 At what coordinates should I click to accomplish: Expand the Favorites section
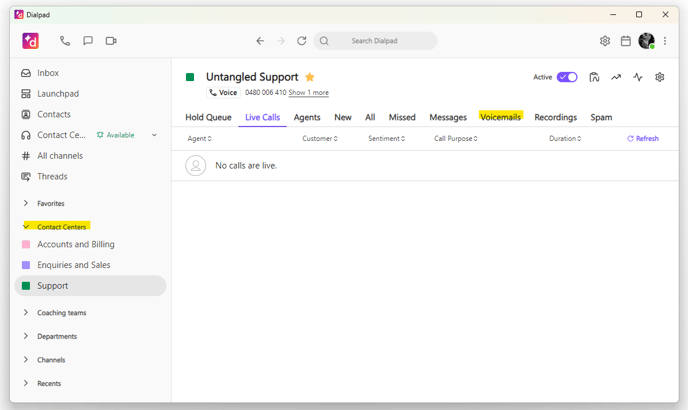pos(26,203)
